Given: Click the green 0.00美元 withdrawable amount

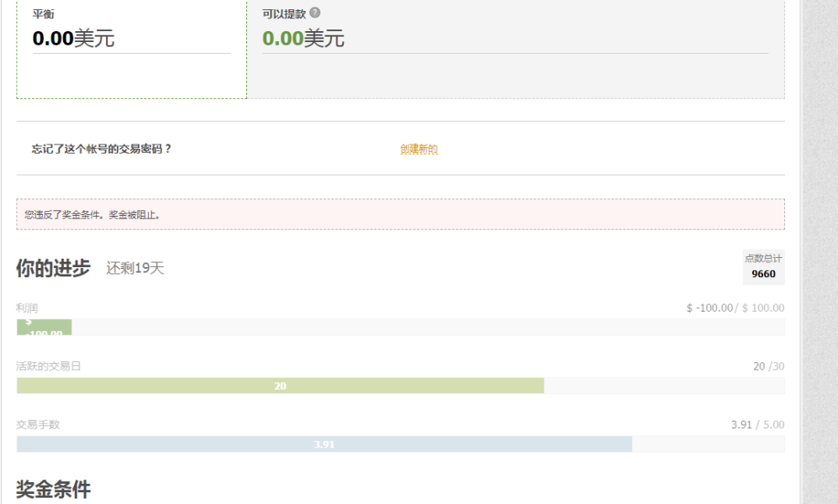Looking at the screenshot, I should click(303, 39).
